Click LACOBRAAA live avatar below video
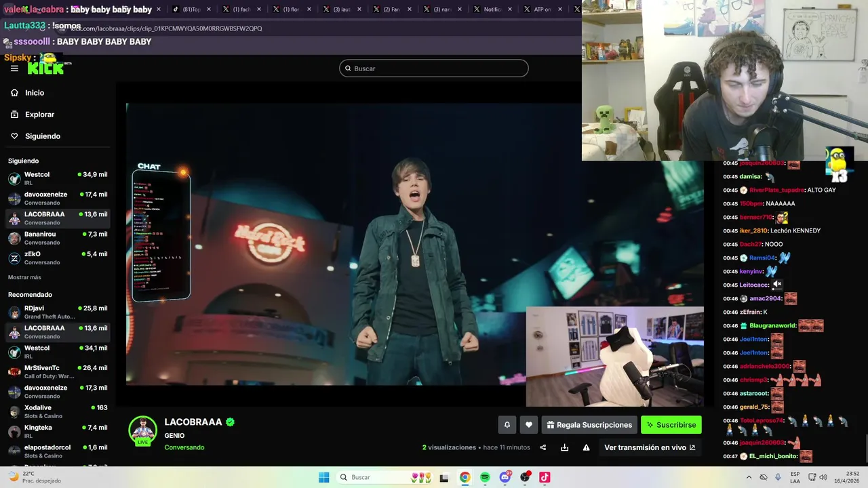 click(142, 430)
